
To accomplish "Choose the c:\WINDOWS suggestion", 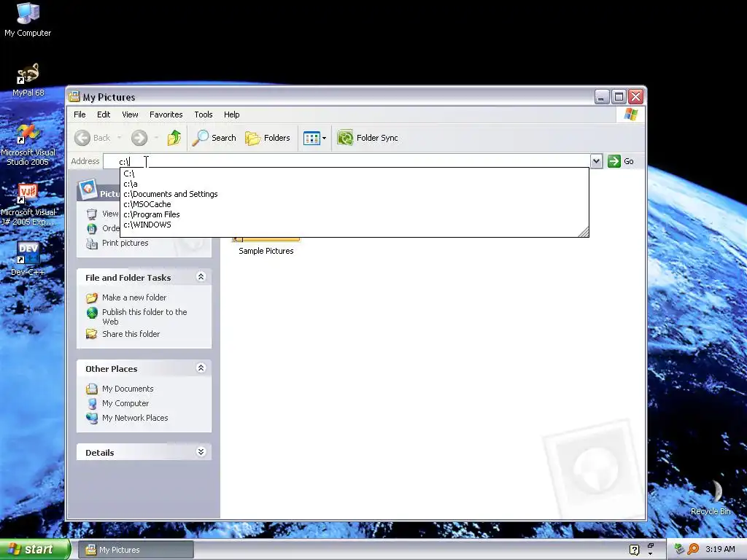I will click(x=355, y=225).
